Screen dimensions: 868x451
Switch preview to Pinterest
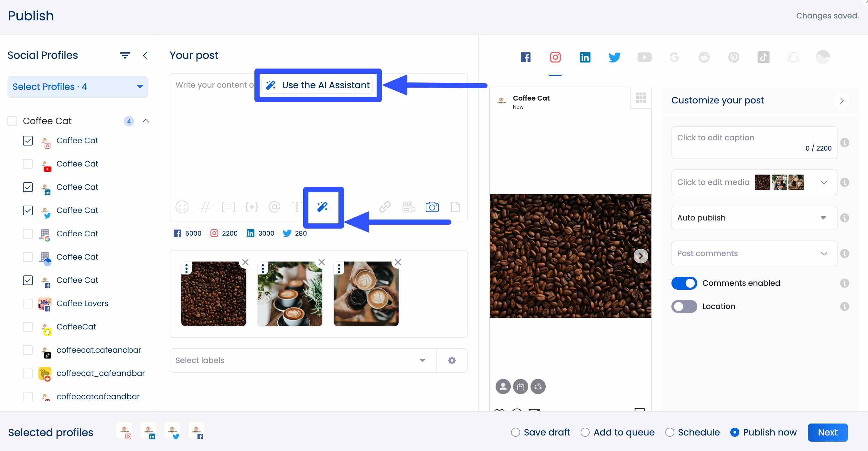734,57
